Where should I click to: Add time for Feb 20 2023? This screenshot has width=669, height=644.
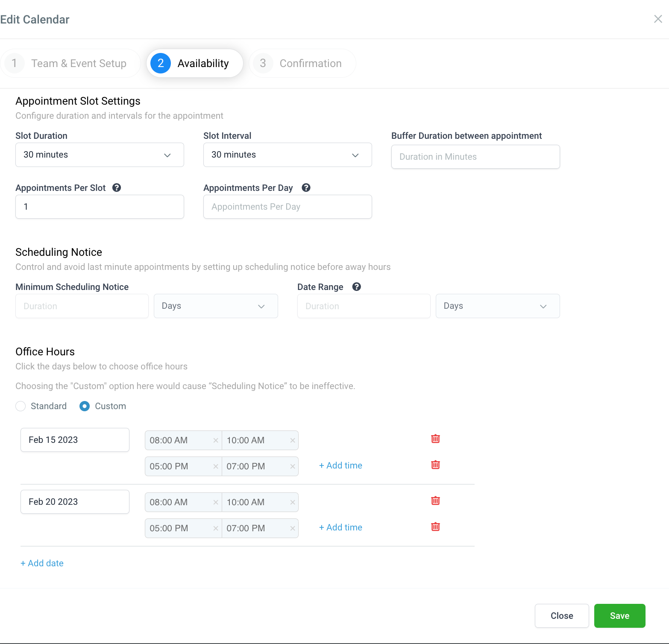coord(340,527)
